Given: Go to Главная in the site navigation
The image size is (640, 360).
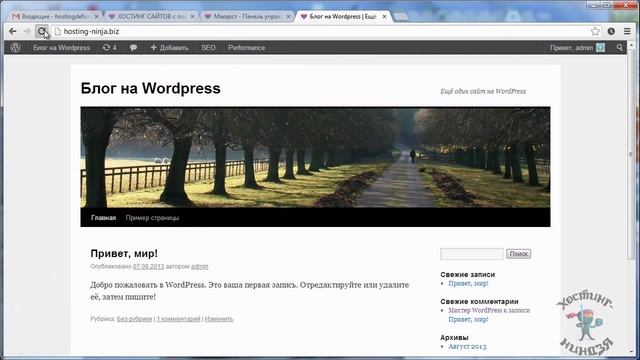Looking at the screenshot, I should pos(103,218).
